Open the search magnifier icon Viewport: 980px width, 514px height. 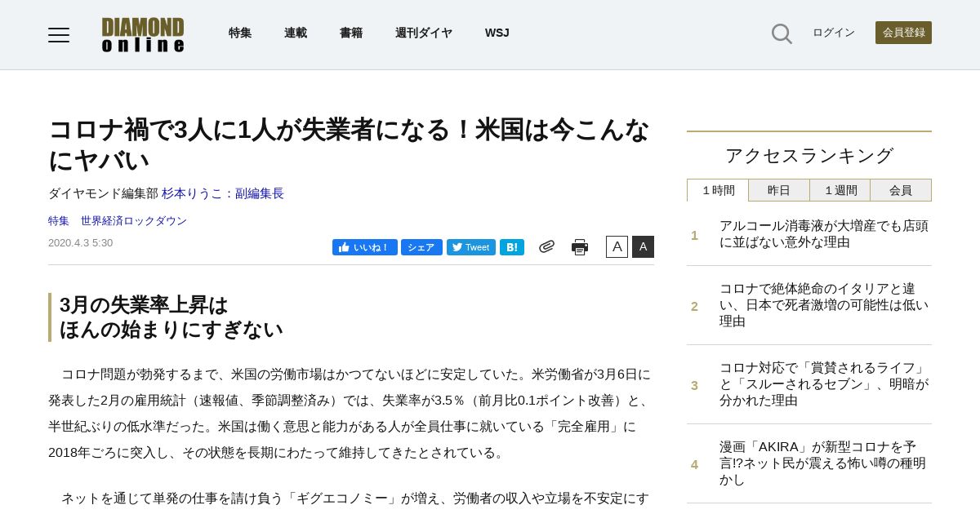(x=782, y=33)
